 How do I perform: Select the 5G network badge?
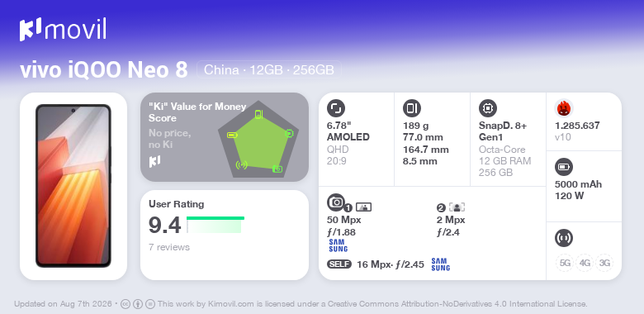(x=565, y=263)
